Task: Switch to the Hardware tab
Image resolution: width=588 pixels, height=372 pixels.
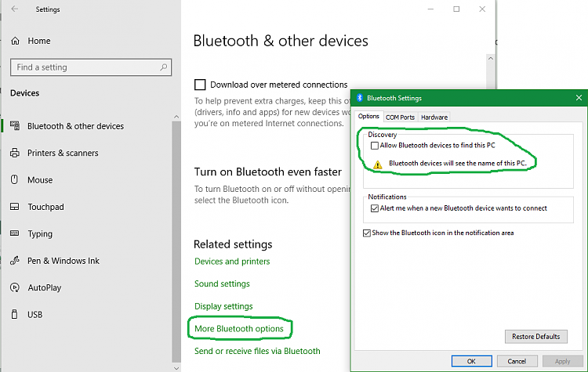Action: pos(434,117)
